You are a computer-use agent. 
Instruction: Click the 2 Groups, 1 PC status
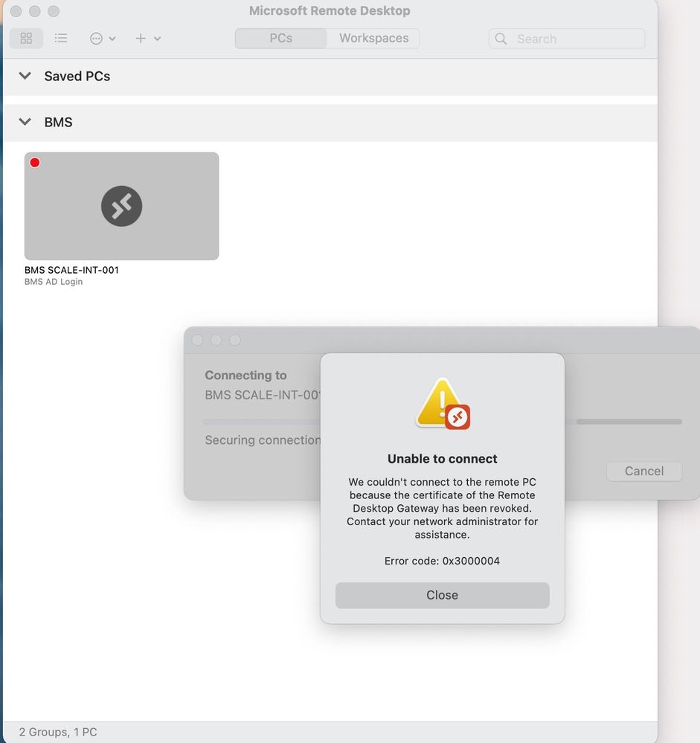[x=58, y=732]
